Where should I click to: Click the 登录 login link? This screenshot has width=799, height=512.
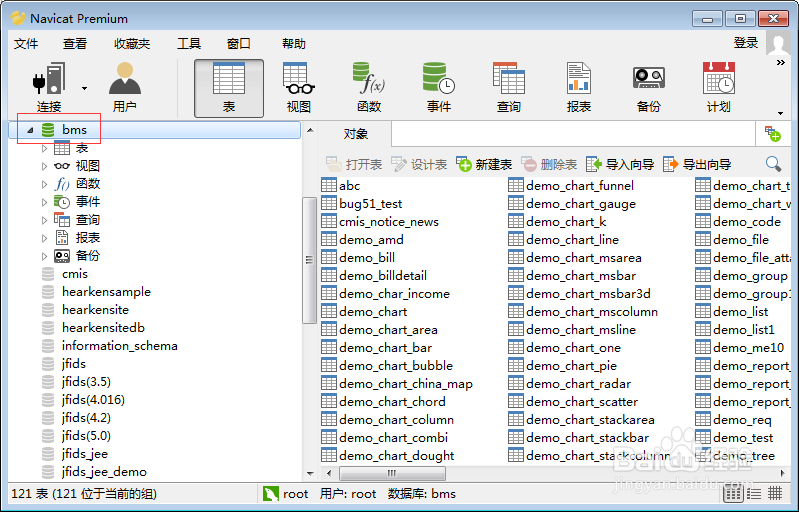[746, 43]
